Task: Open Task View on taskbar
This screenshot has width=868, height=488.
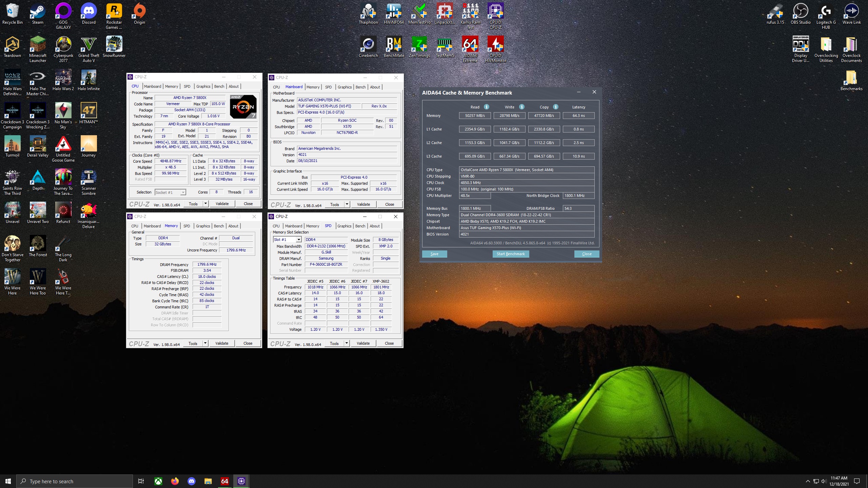Action: pos(141,481)
